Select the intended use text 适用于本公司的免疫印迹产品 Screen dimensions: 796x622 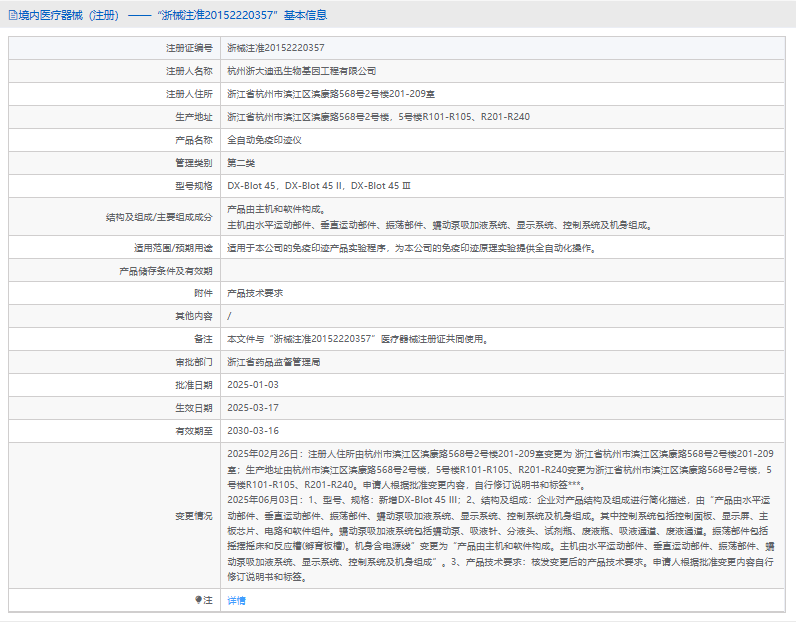coord(412,248)
